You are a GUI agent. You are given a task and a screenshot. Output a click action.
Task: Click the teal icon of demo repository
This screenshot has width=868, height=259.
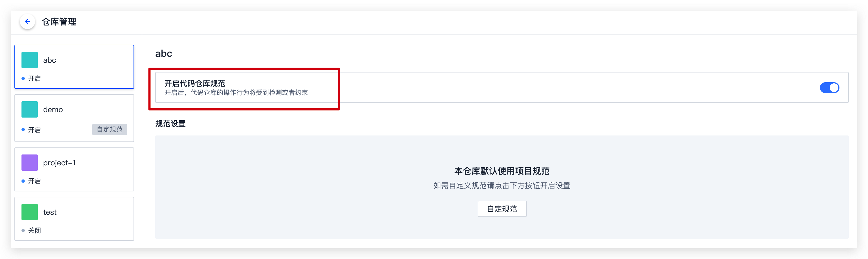click(x=30, y=110)
